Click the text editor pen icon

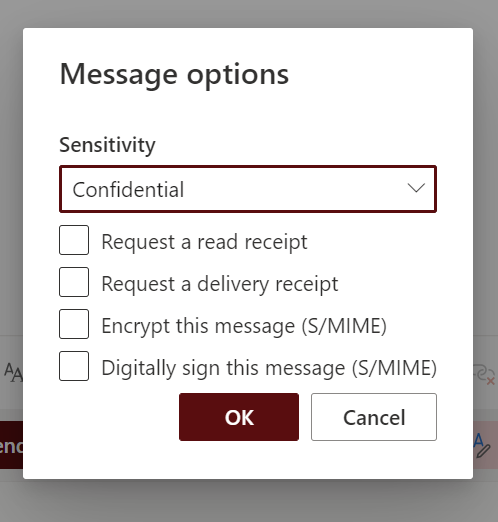pos(482,446)
